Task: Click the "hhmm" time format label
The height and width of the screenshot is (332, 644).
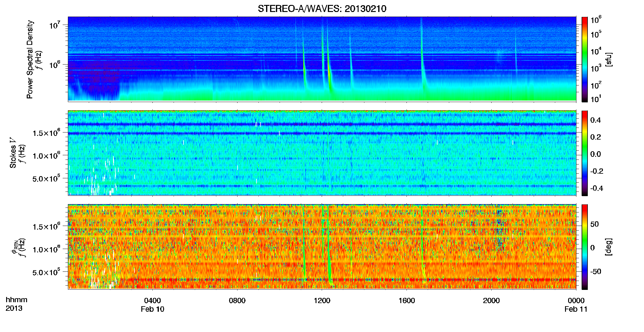Action: 17,300
